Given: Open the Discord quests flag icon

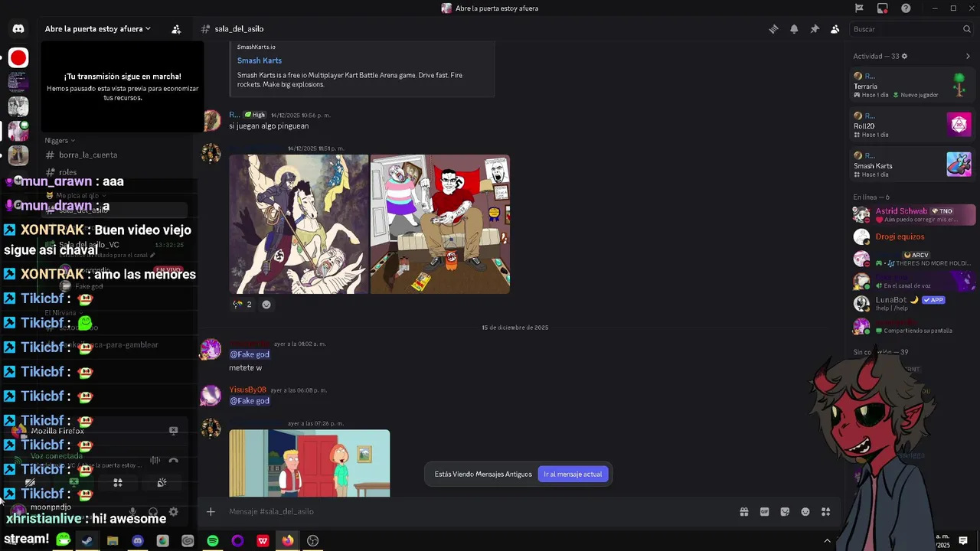Looking at the screenshot, I should [859, 8].
